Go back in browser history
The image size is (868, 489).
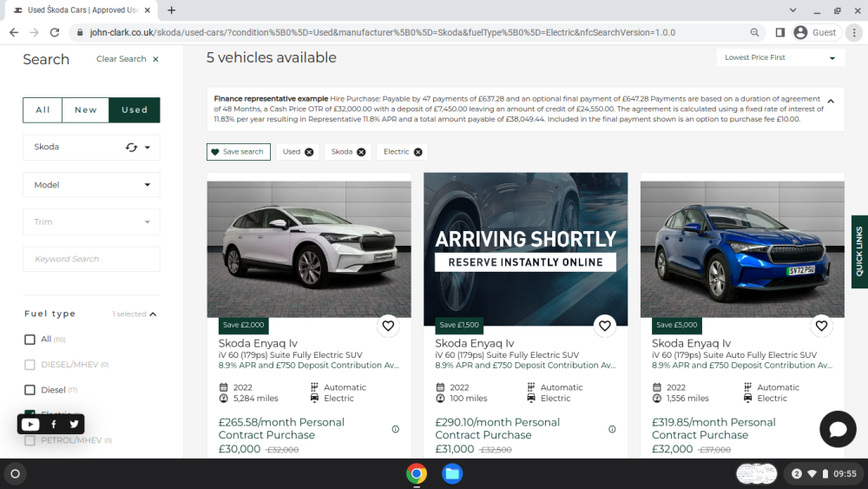coord(14,33)
